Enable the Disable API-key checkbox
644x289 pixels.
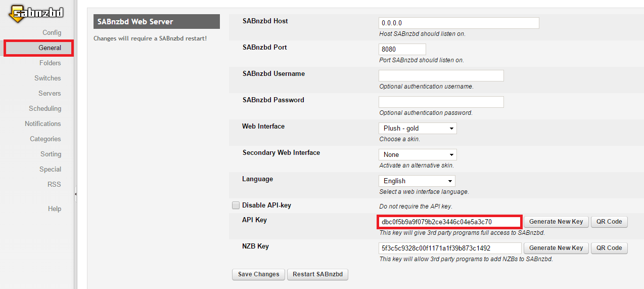click(x=236, y=205)
